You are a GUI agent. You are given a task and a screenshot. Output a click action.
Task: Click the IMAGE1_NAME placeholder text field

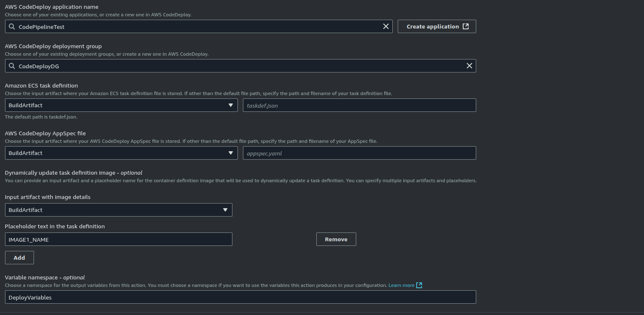click(118, 239)
